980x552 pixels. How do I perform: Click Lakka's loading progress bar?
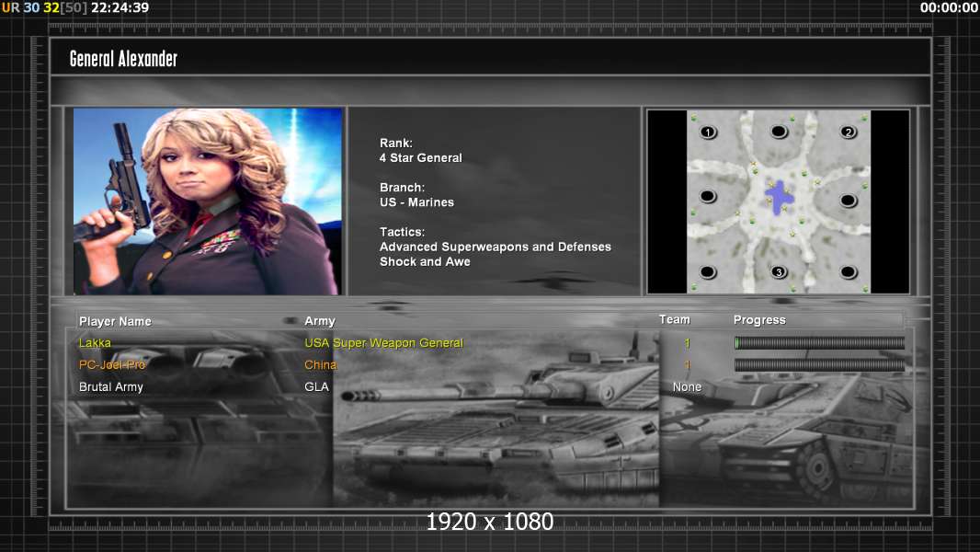(x=819, y=342)
